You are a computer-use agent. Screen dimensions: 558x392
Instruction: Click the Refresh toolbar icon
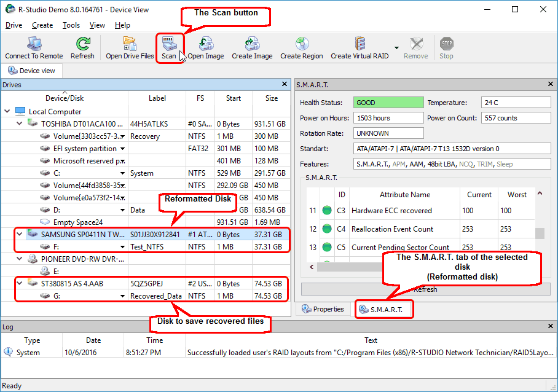click(82, 48)
